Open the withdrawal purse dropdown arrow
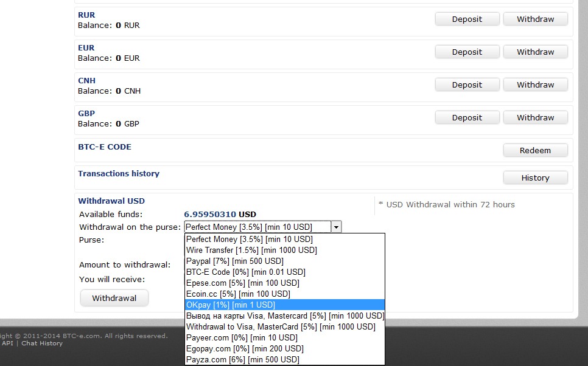Image resolution: width=588 pixels, height=366 pixels. tap(336, 227)
